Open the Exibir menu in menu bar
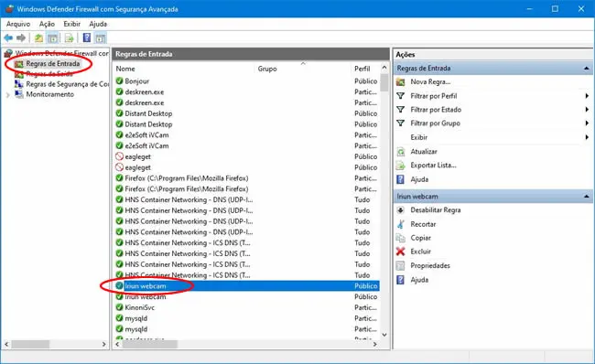Viewport: 595px width, 364px height. point(71,24)
